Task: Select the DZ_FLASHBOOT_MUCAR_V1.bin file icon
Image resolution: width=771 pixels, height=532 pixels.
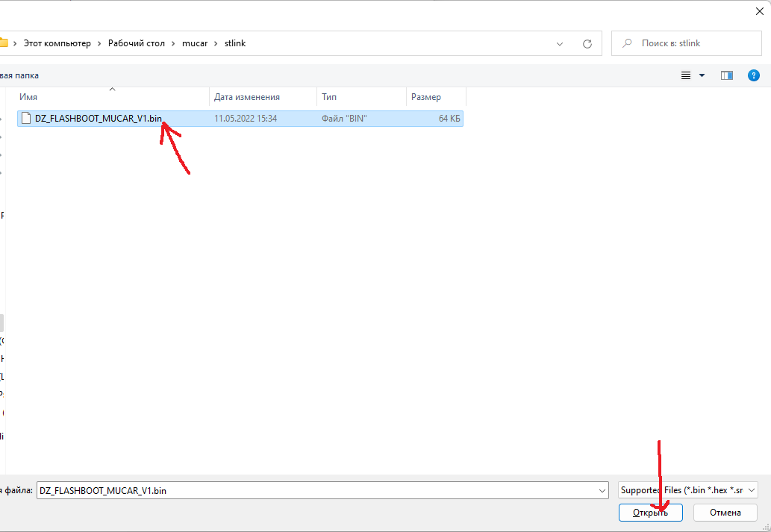Action: click(x=26, y=119)
